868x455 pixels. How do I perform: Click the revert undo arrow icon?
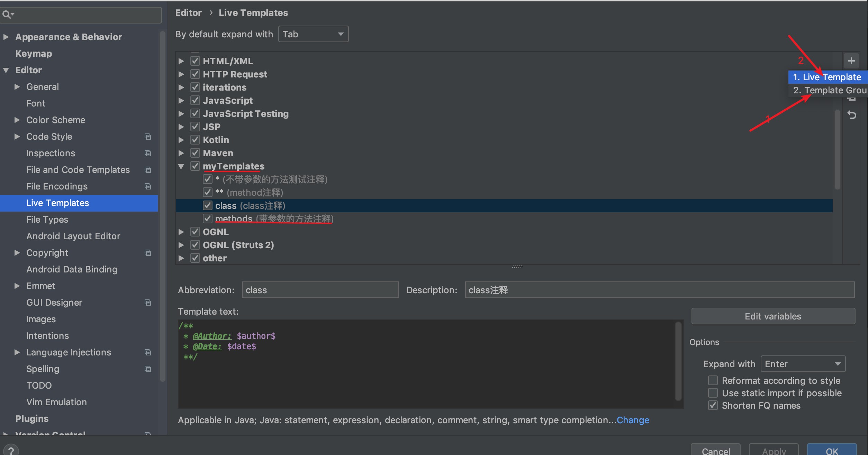[852, 115]
